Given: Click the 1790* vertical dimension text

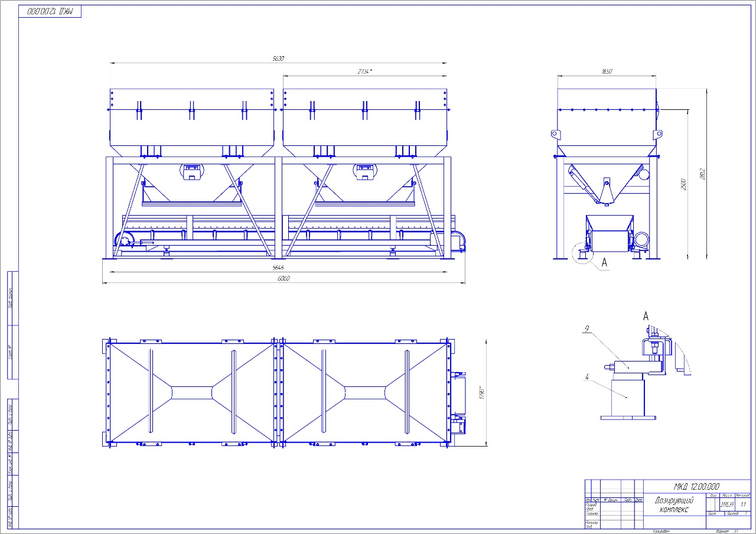Looking at the screenshot, I should pos(481,392).
